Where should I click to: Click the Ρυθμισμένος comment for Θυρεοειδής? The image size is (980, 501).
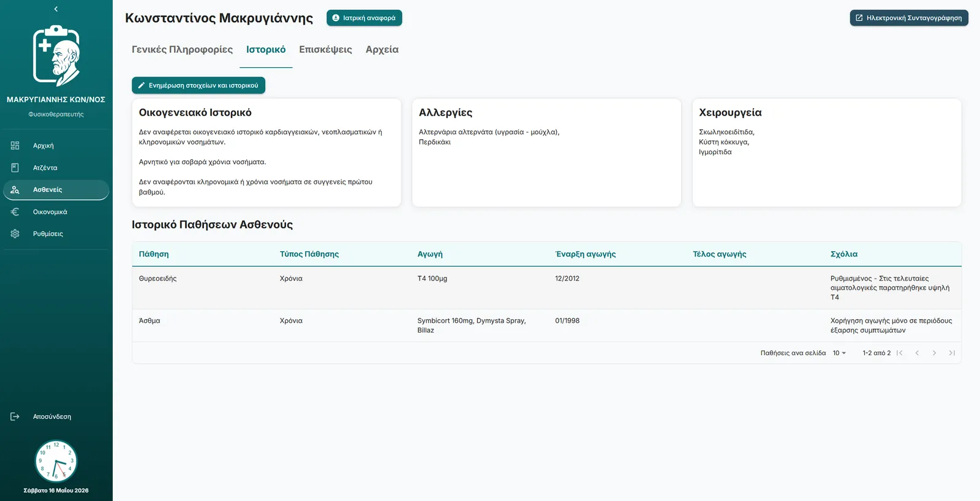[x=890, y=288]
